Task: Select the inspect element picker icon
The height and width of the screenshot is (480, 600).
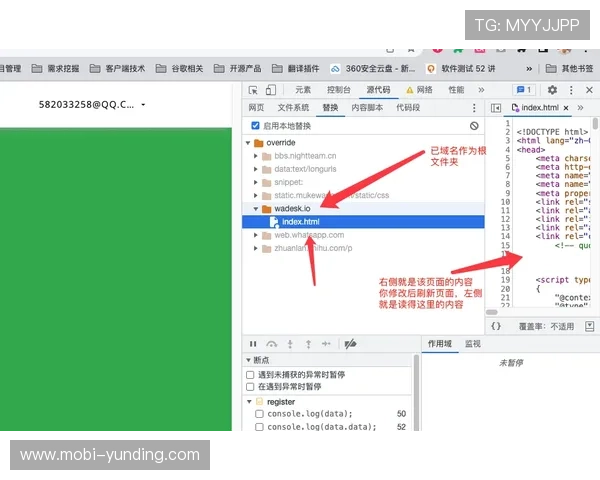Action: tap(253, 90)
